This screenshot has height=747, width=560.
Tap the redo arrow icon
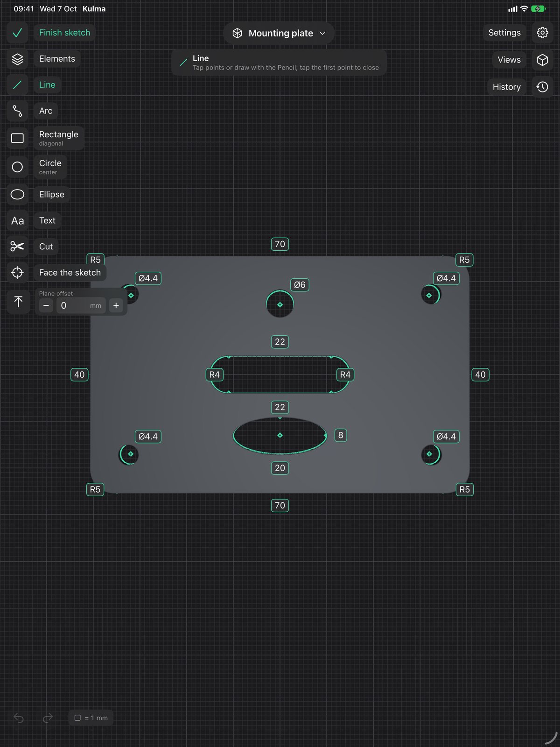[x=48, y=718]
